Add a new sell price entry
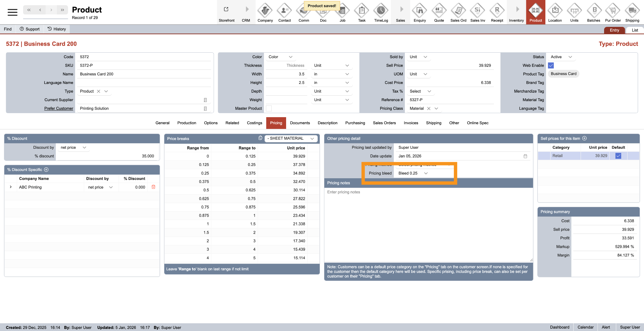 (585, 138)
